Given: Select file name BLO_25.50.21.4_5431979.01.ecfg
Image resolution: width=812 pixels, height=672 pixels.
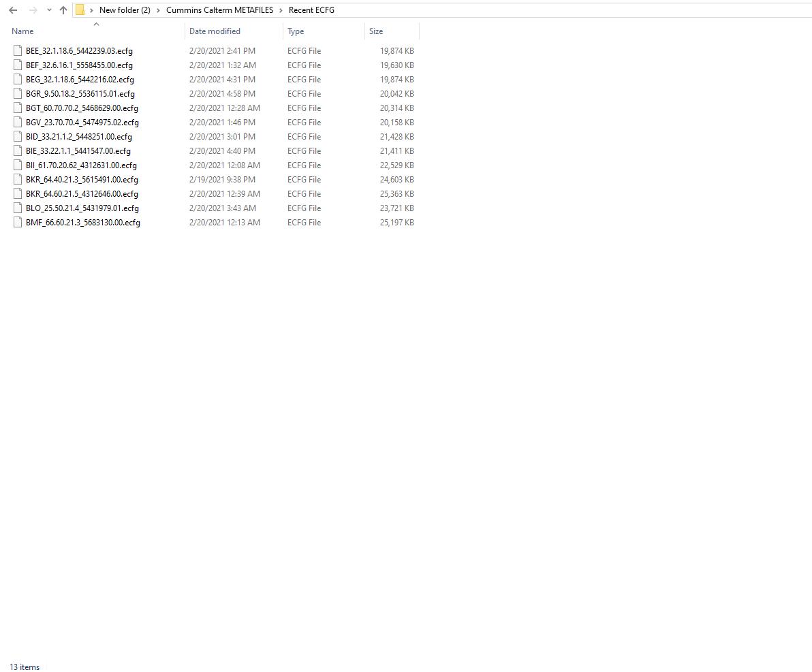Looking at the screenshot, I should pyautogui.click(x=82, y=208).
